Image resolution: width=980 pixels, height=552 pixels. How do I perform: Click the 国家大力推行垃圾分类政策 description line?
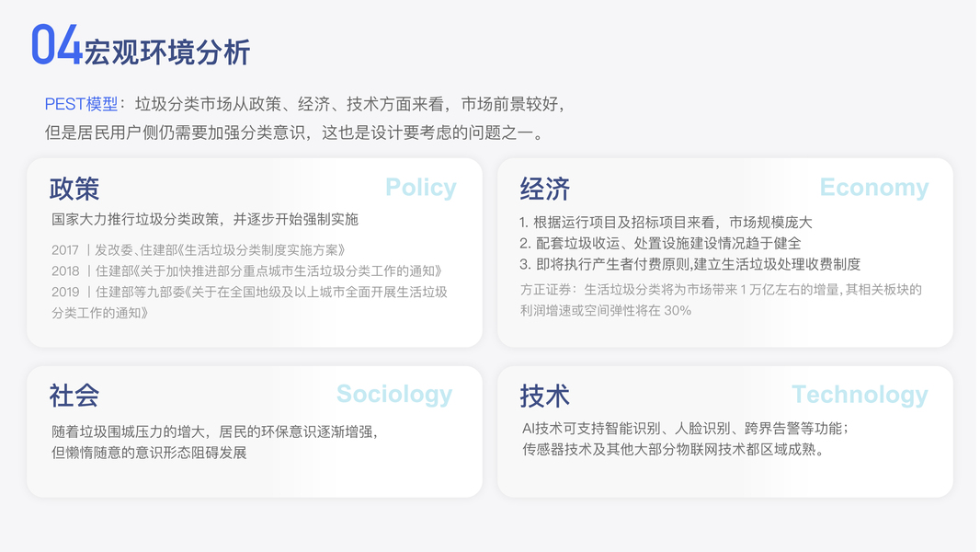[204, 219]
